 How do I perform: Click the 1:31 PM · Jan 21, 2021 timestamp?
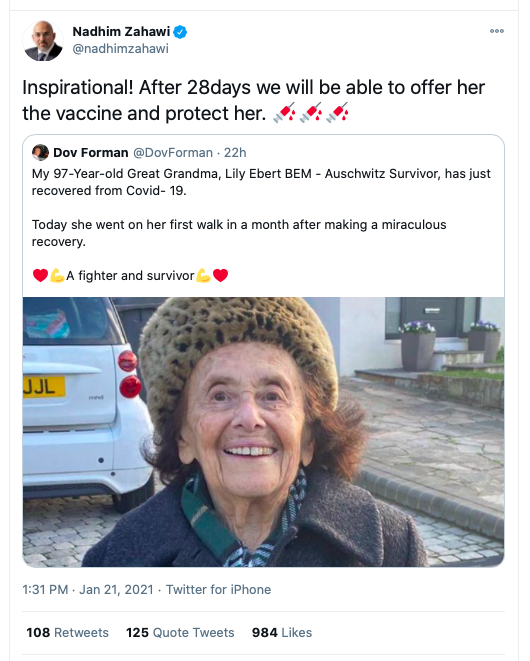[x=88, y=589]
